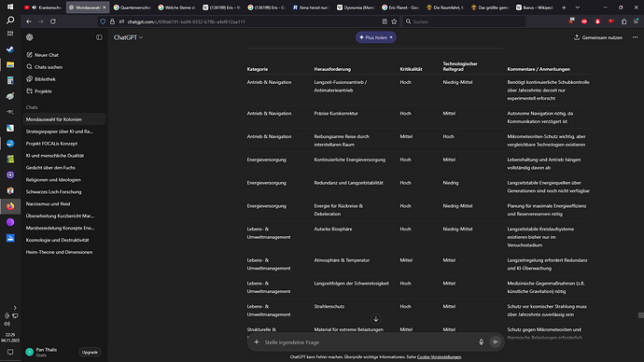
Task: Open the list-all-tabs dropdown arrow
Action: (x=578, y=7)
